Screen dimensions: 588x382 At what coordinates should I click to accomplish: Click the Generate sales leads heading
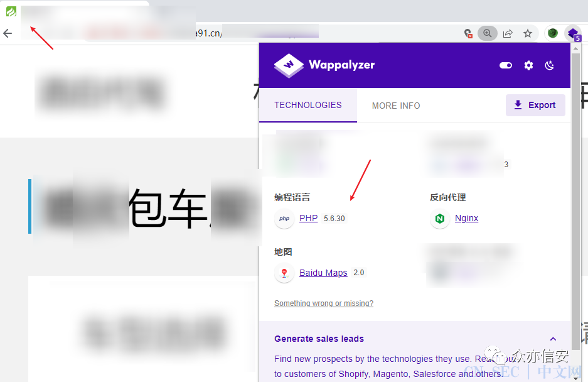click(319, 339)
